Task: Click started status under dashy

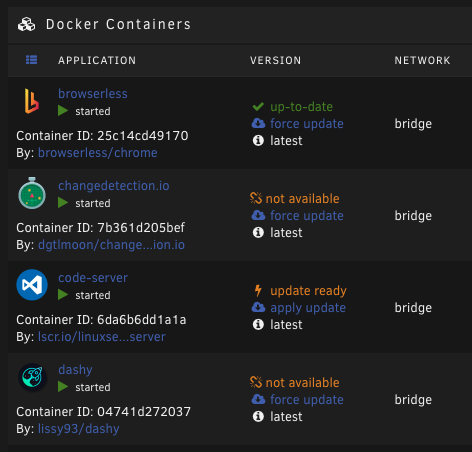Action: click(x=93, y=387)
